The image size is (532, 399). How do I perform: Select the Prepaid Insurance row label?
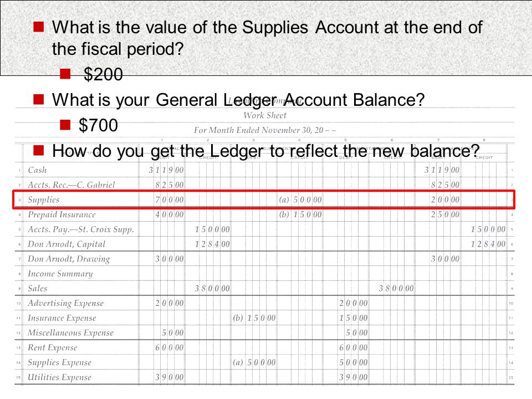pyautogui.click(x=62, y=215)
